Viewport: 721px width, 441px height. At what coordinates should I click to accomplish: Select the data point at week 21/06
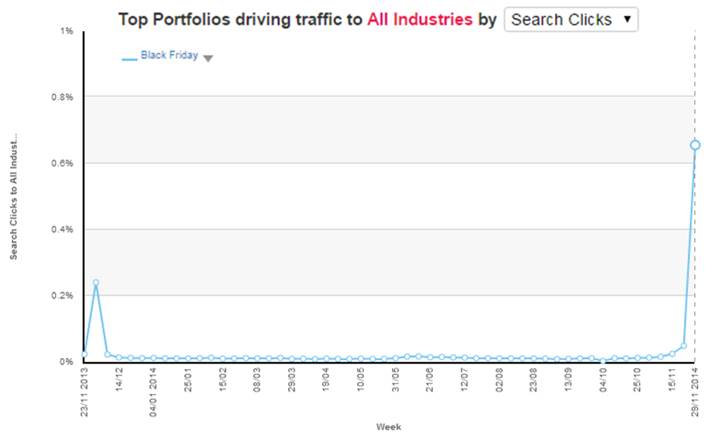coord(430,356)
